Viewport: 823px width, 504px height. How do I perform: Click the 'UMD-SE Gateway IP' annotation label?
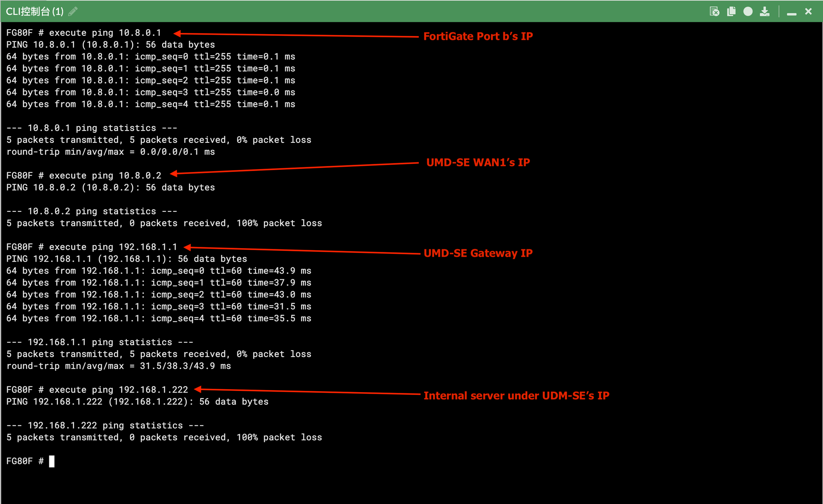click(478, 253)
